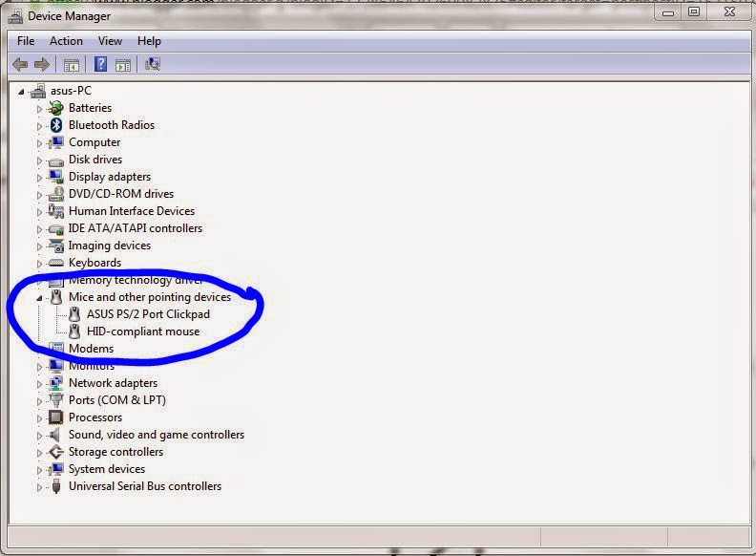The image size is (756, 556).
Task: Click the Storage controllers icon
Action: [x=56, y=452]
